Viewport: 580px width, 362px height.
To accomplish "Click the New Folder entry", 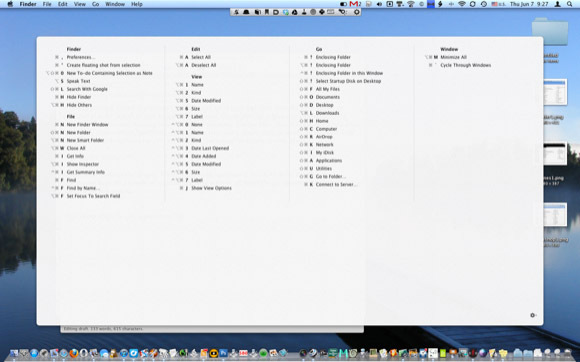I will click(x=78, y=132).
